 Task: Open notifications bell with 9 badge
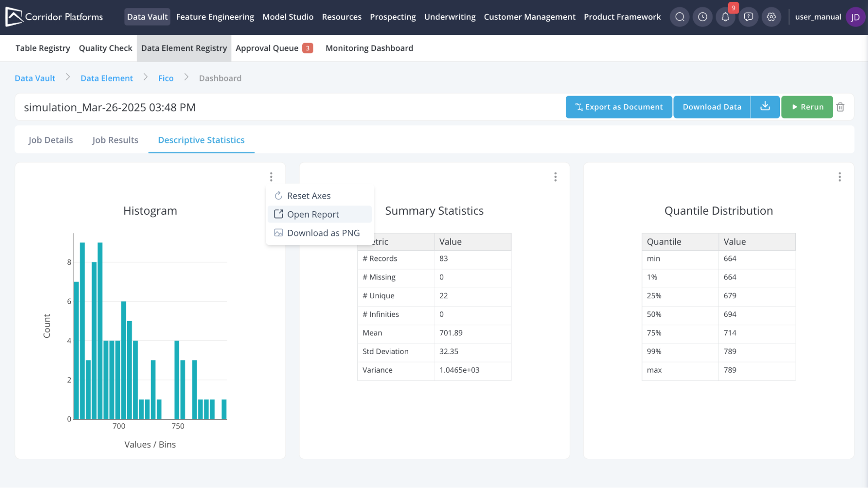coord(725,17)
